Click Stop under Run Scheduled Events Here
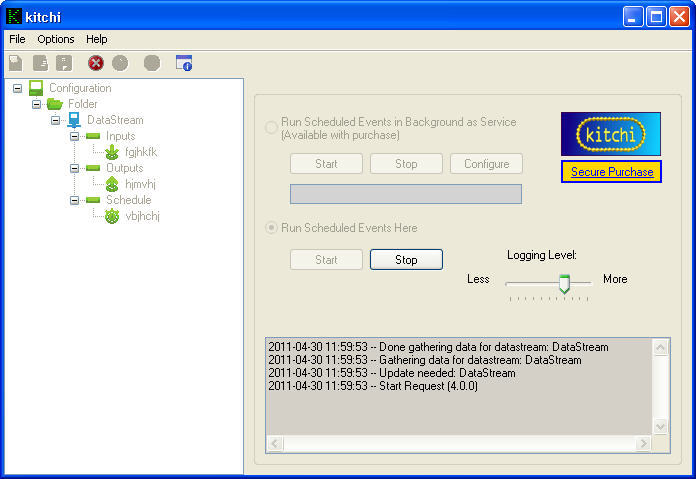Screen dimensions: 696x479 pyautogui.click(x=406, y=260)
